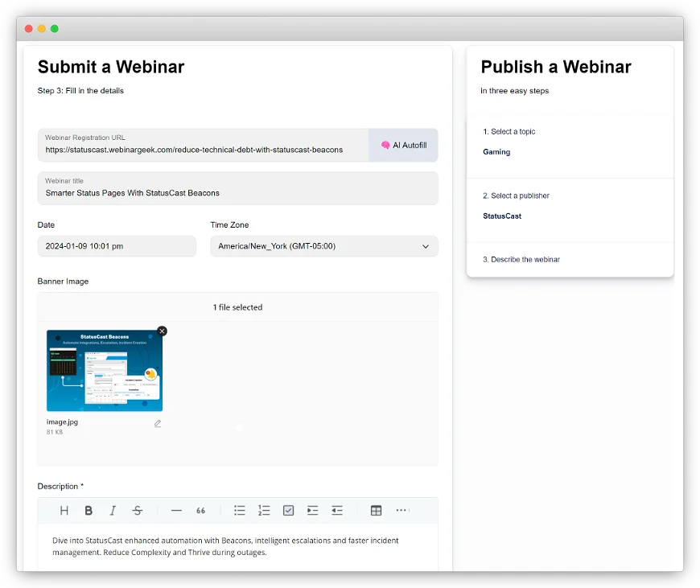
Task: Toggle bold formatting
Action: [x=89, y=510]
